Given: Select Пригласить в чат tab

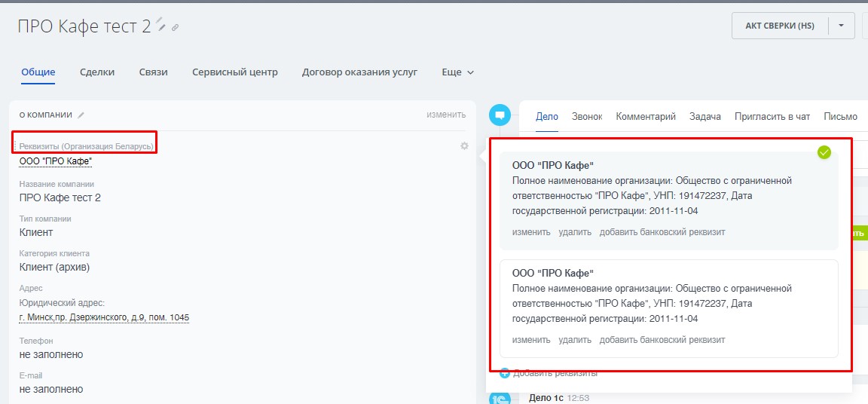Looking at the screenshot, I should (772, 117).
